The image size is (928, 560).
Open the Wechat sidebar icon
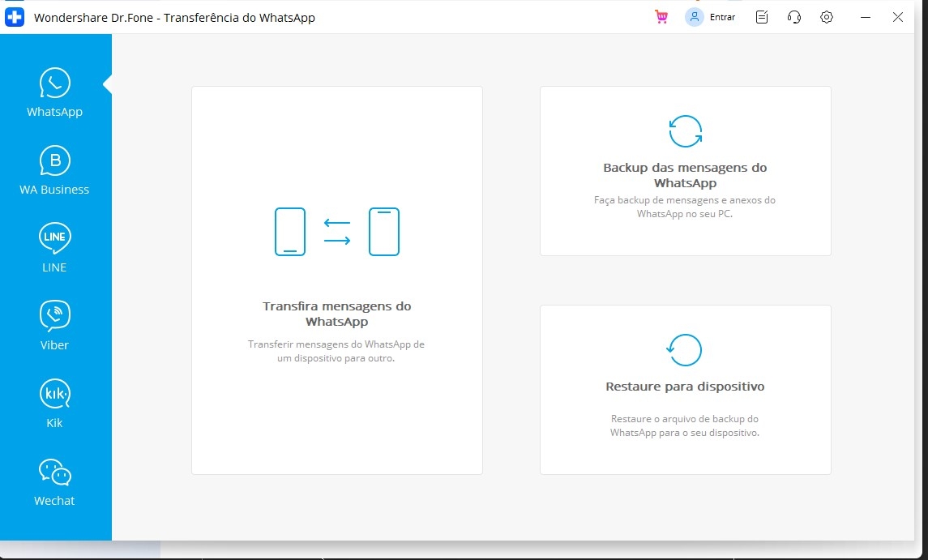(x=54, y=472)
